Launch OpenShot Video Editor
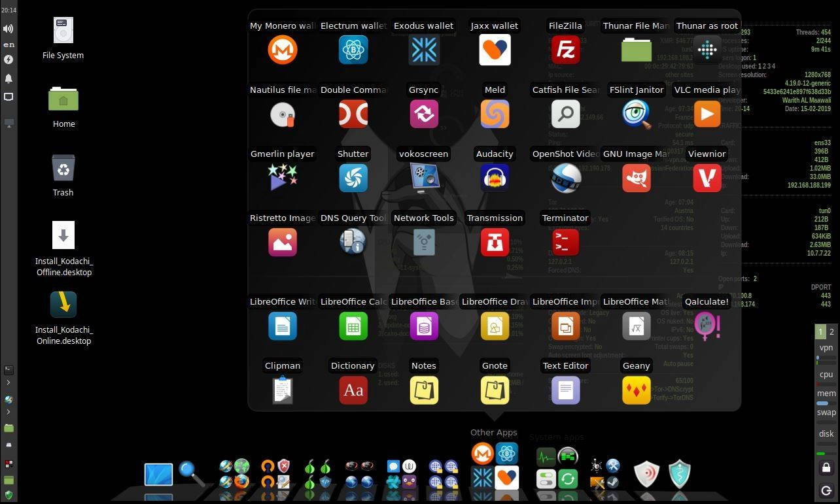 565,178
